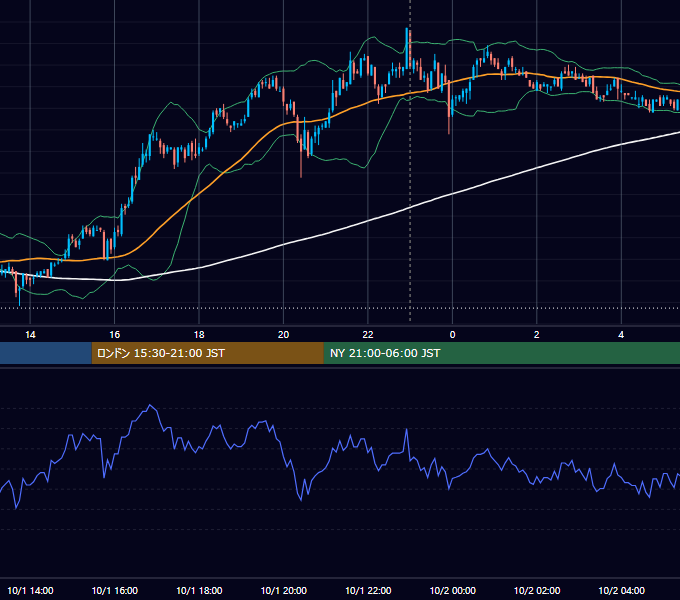Image resolution: width=680 pixels, height=600 pixels.
Task: Click hour label 18 on price chart axis
Action: [x=199, y=335]
